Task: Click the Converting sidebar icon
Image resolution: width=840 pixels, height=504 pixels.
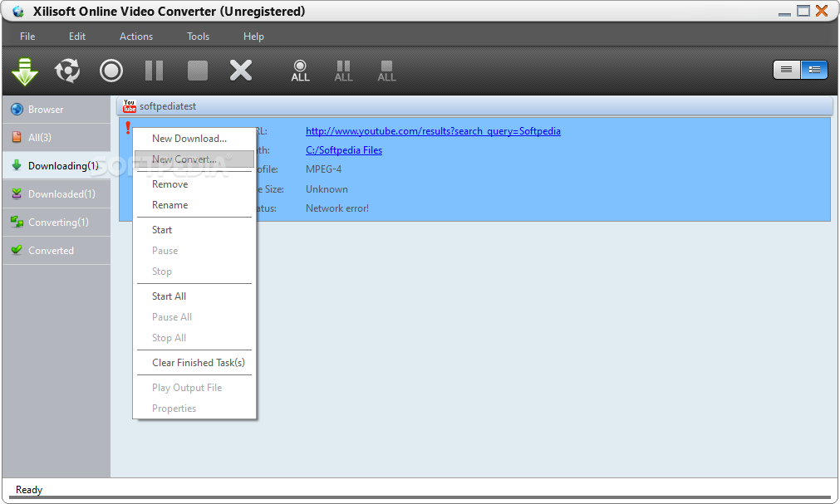Action: [x=17, y=222]
